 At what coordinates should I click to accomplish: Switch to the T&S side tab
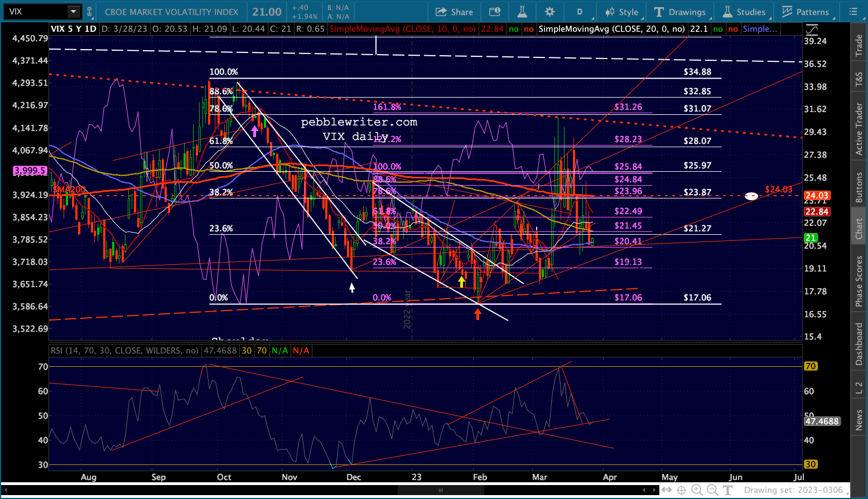(x=859, y=80)
